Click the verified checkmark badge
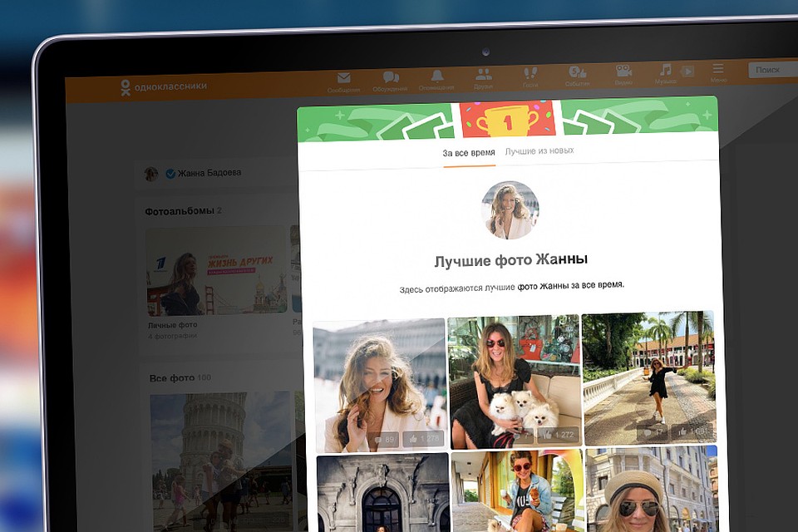Viewport: 798px width, 532px height. coord(170,174)
